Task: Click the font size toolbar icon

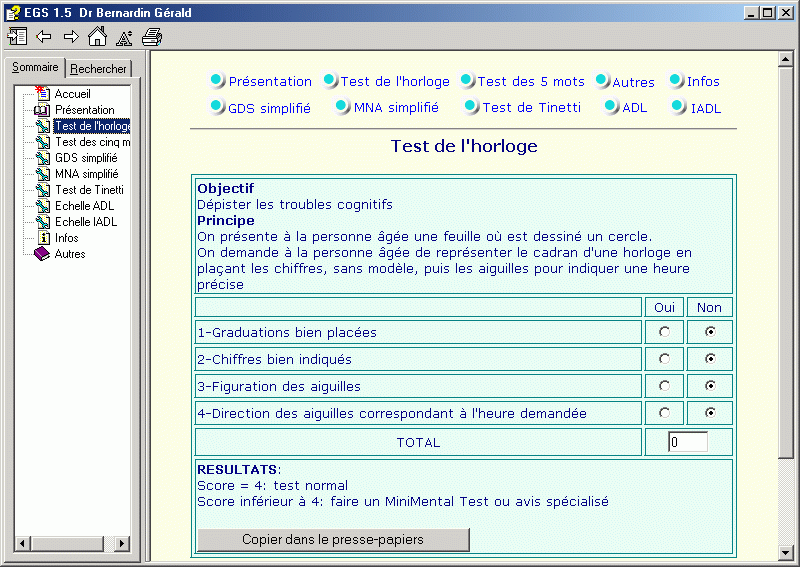Action: (124, 37)
